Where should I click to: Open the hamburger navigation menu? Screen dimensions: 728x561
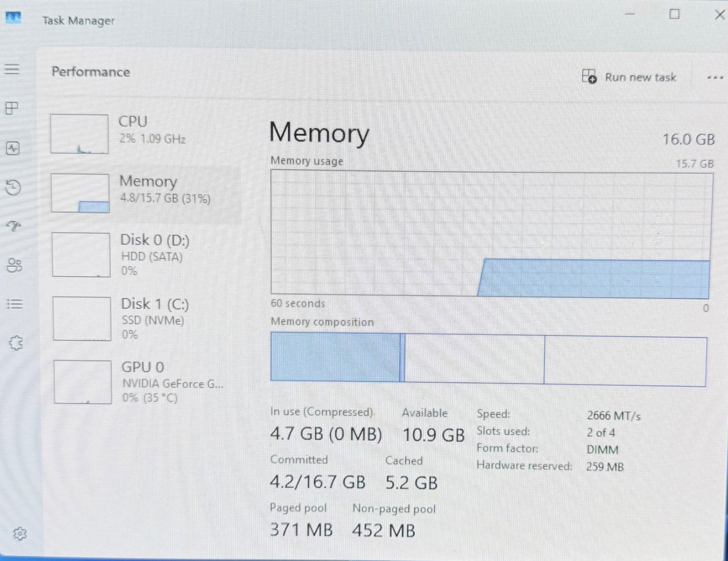click(12, 69)
